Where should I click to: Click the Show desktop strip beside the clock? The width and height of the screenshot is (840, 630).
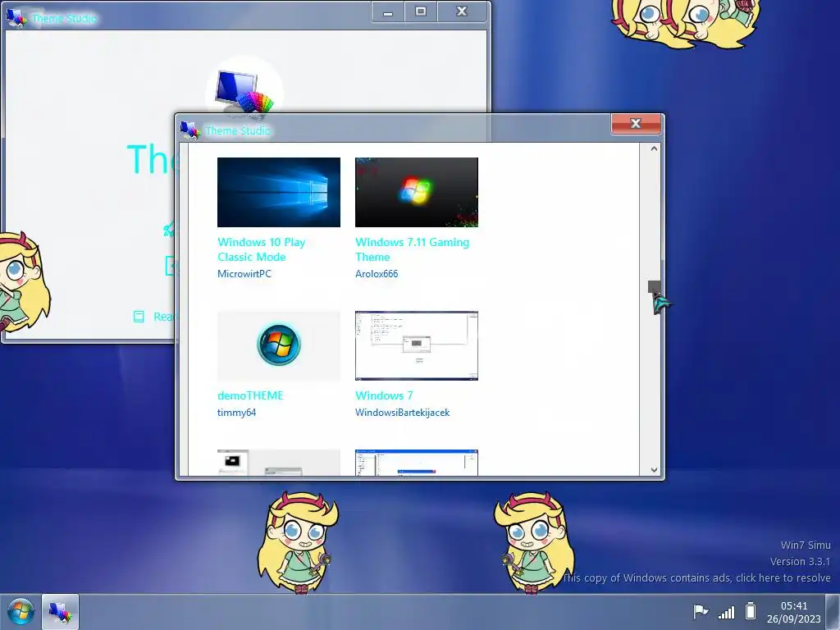click(833, 612)
